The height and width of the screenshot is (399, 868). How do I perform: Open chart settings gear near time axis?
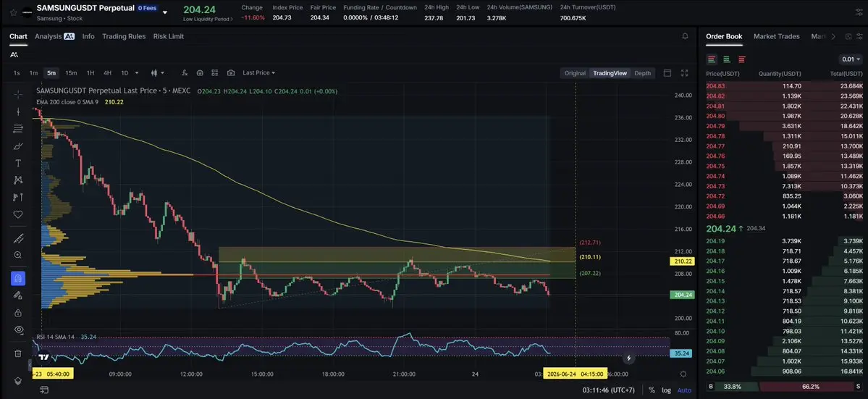[683, 374]
